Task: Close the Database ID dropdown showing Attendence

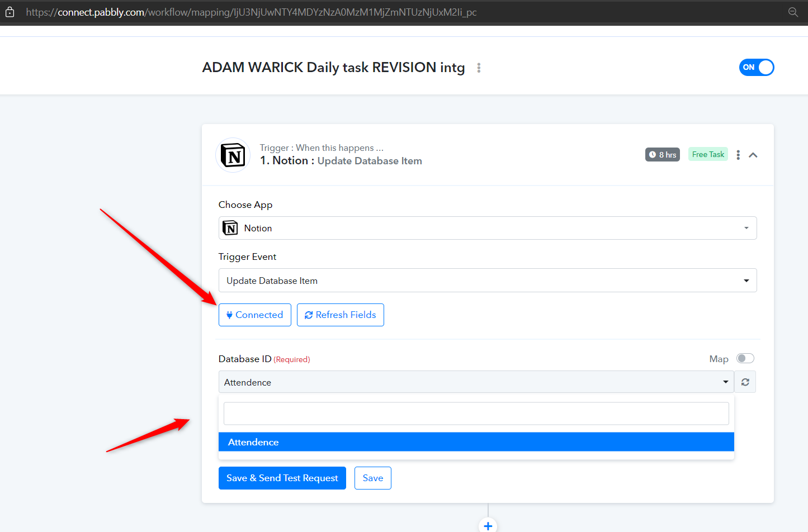Action: pos(476,382)
